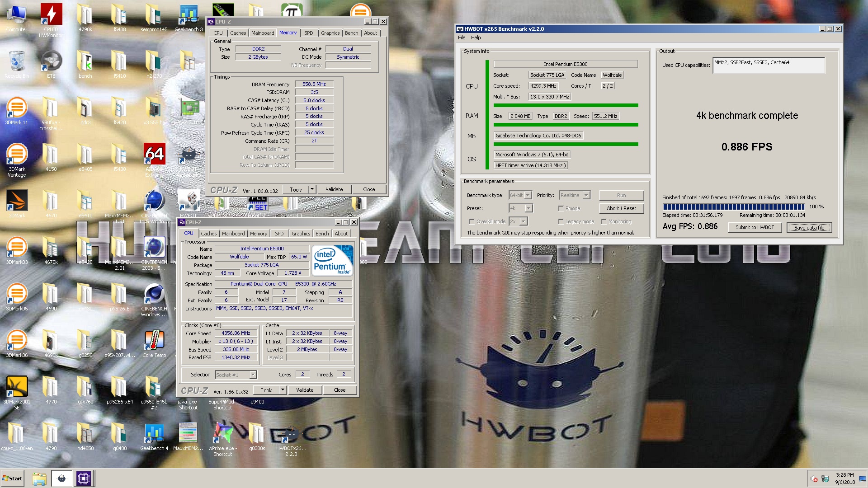Viewport: 868px width, 488px height.
Task: Open Geekbench 3 desktop icon
Action: point(189,18)
